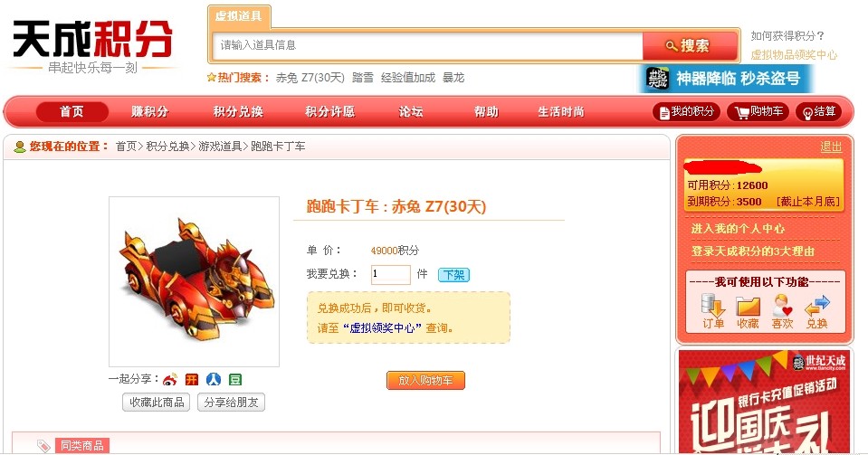The width and height of the screenshot is (868, 455).
Task: Select the 虚拟道具 search tab
Action: click(x=239, y=16)
